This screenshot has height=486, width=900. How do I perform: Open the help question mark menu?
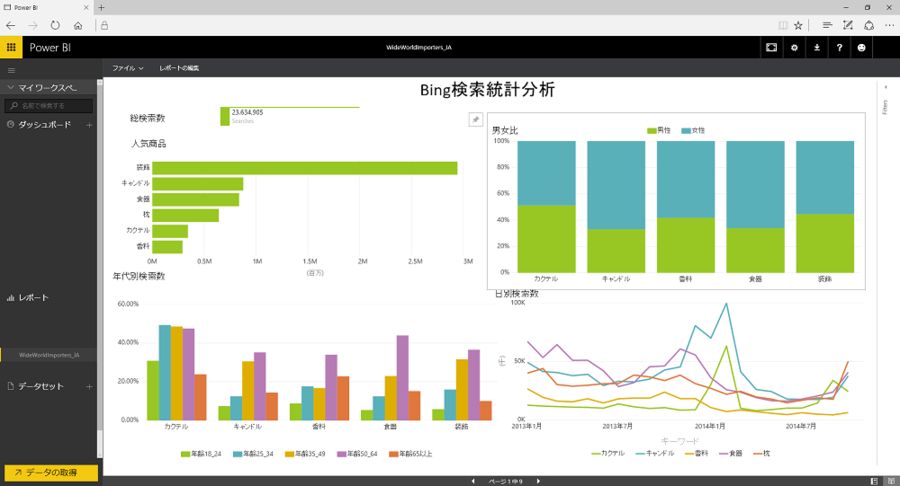[x=840, y=47]
